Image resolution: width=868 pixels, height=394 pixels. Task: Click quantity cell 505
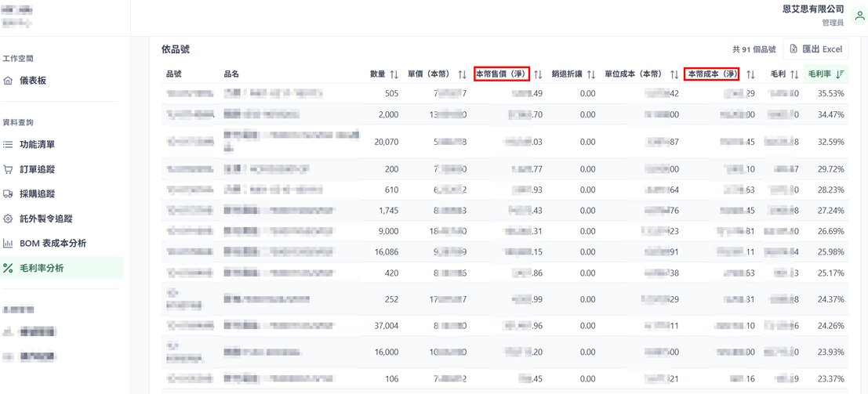[x=391, y=93]
